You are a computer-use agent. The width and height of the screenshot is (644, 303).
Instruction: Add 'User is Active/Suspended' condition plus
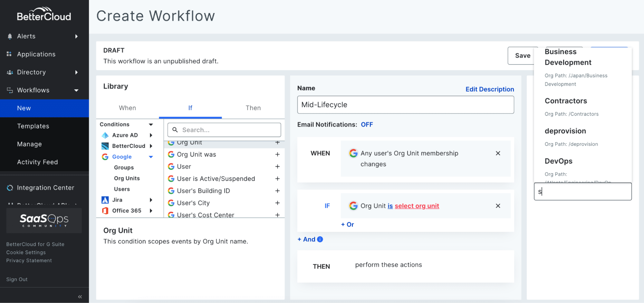277,179
